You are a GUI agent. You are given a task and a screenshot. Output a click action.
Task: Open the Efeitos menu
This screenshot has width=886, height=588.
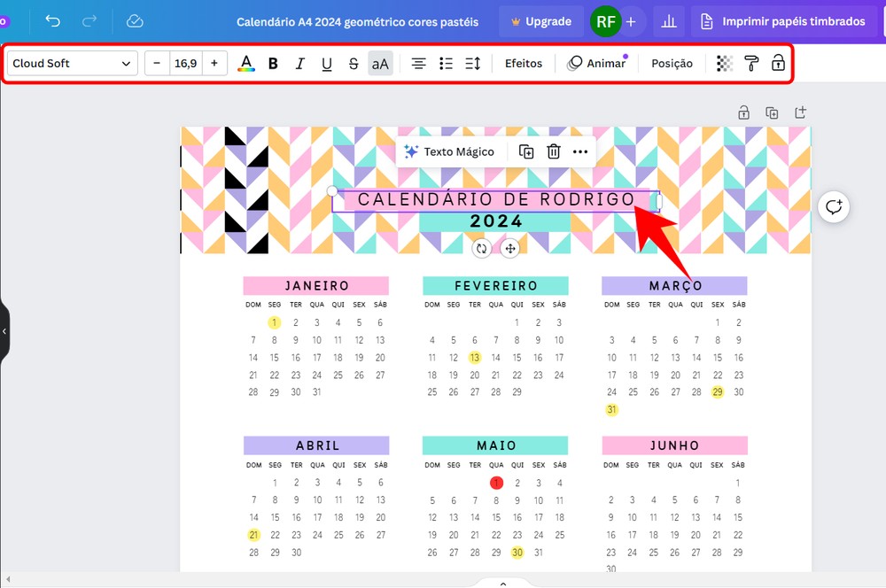pyautogui.click(x=523, y=63)
